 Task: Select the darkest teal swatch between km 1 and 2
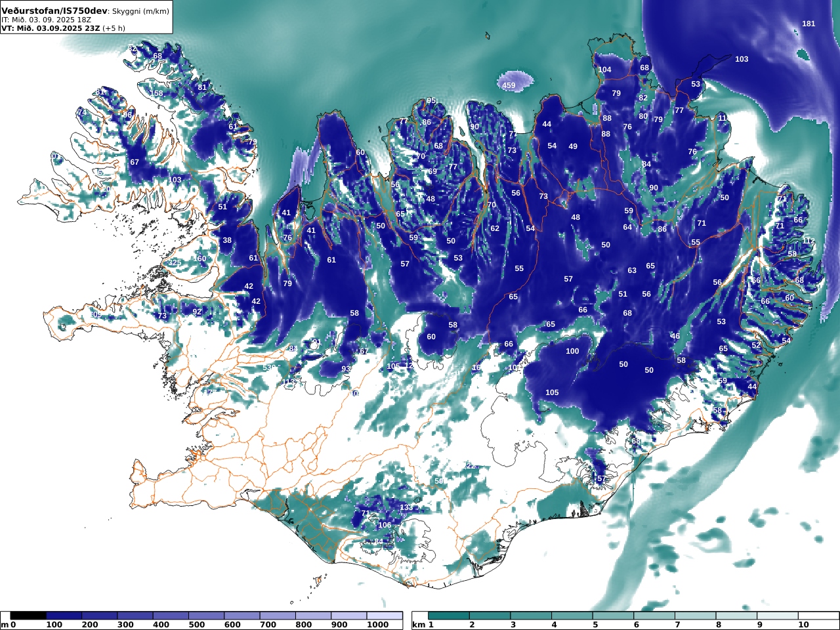449,616
